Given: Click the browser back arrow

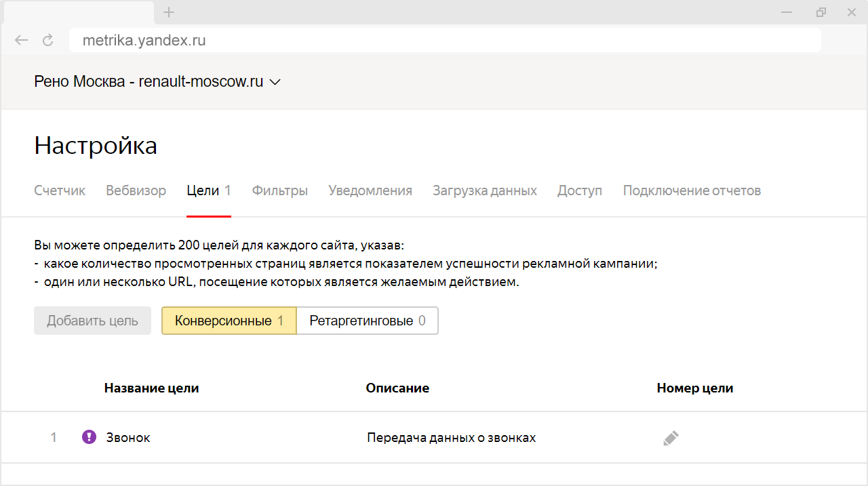Looking at the screenshot, I should coord(22,40).
